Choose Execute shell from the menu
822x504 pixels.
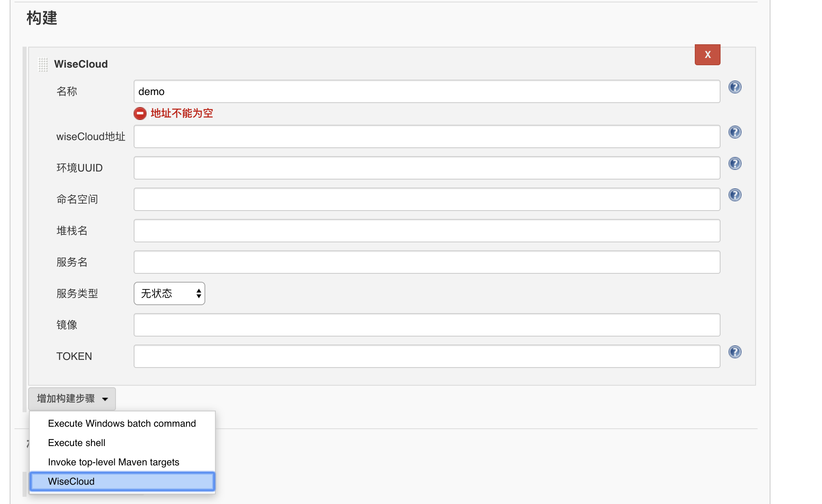(x=76, y=443)
